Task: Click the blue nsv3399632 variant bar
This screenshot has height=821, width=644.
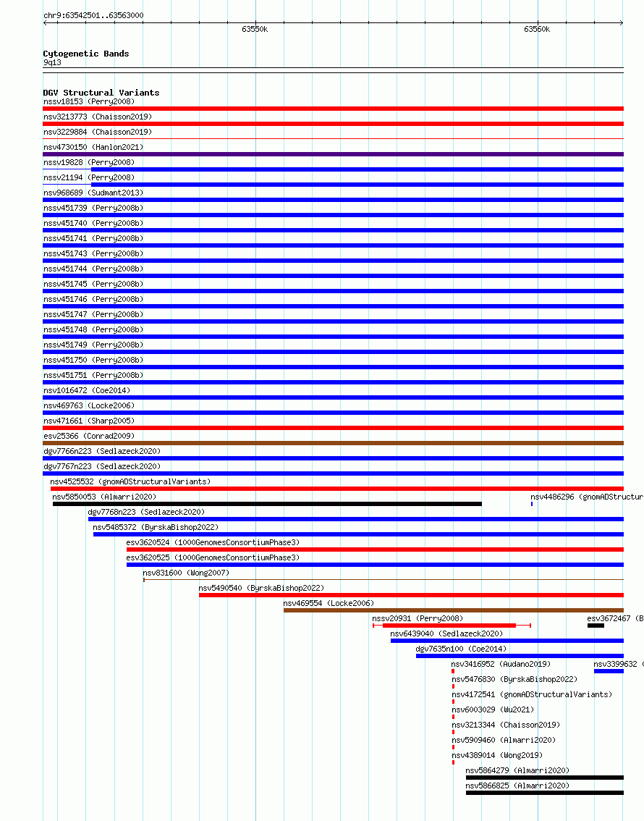Action: pyautogui.click(x=609, y=671)
